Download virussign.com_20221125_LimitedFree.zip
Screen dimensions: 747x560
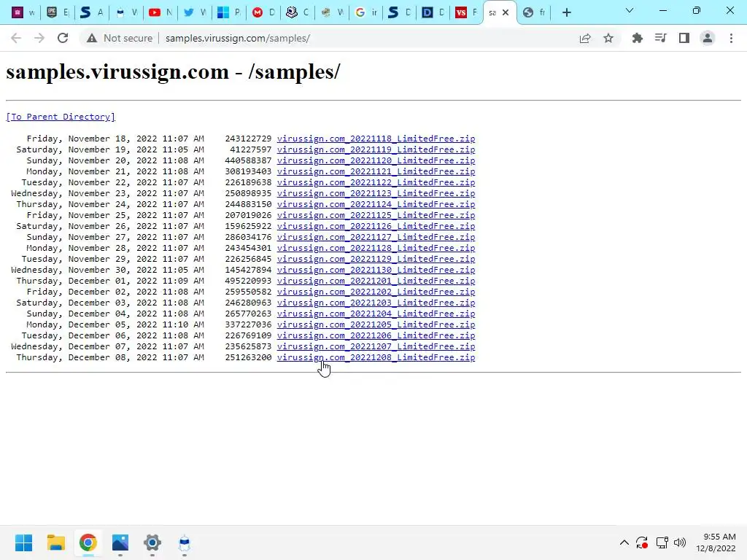tap(376, 215)
